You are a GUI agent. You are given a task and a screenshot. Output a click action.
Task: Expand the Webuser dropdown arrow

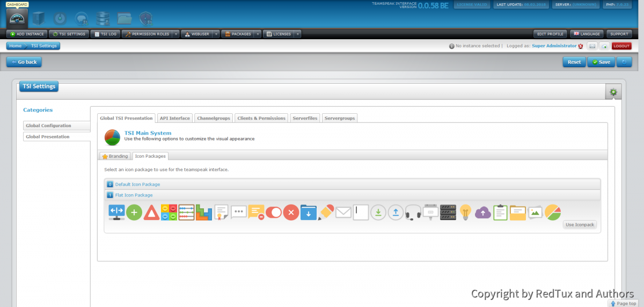[216, 34]
